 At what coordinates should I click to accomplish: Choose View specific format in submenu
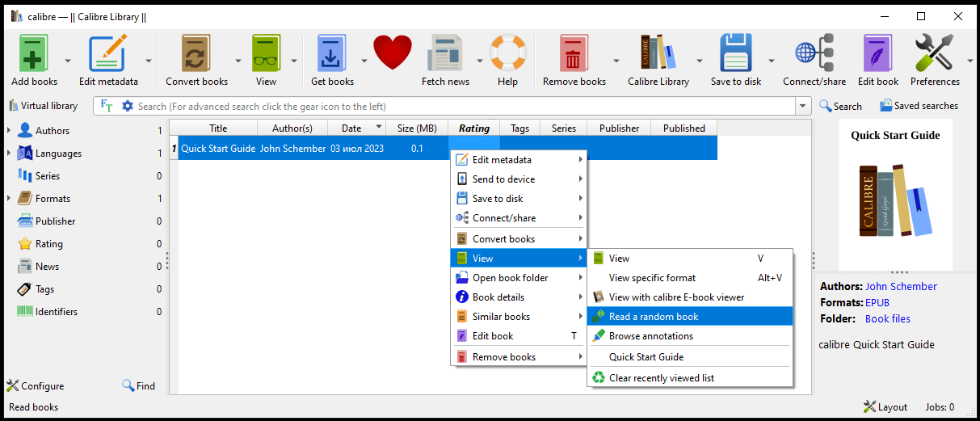click(691, 277)
